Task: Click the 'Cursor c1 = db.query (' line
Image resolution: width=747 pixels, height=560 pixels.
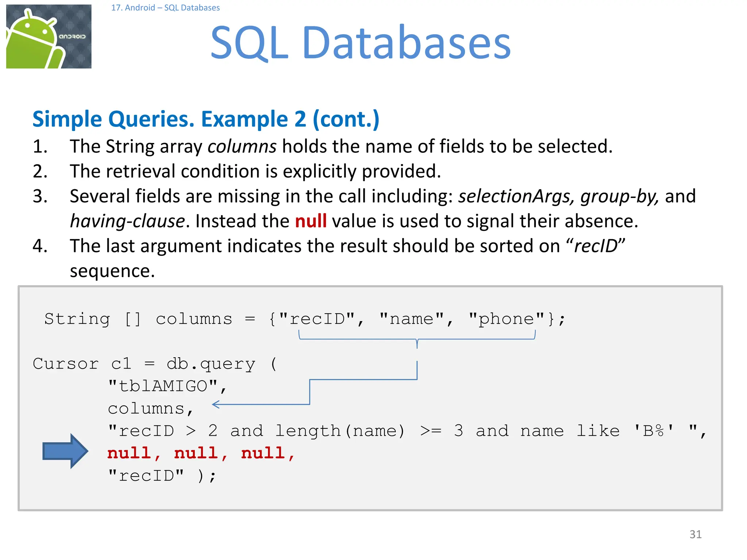Action: point(155,364)
